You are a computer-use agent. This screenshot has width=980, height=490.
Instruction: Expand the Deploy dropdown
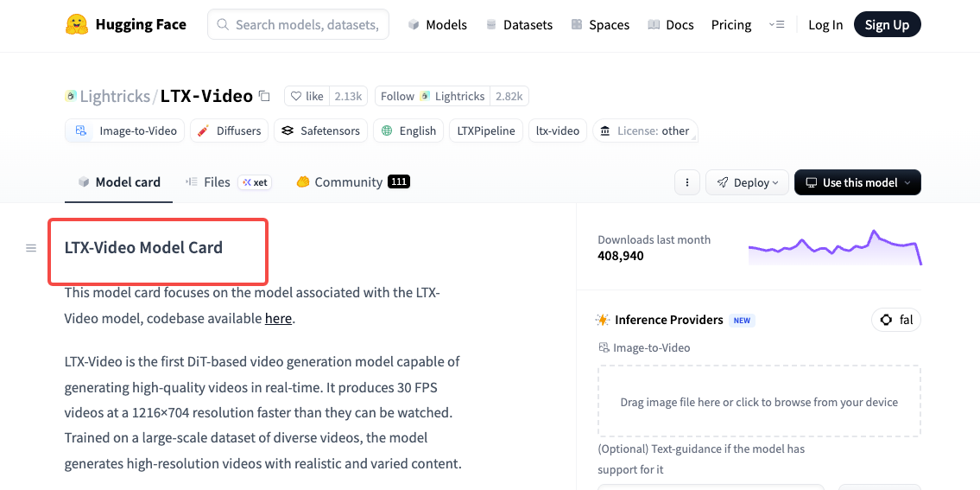[x=747, y=182]
